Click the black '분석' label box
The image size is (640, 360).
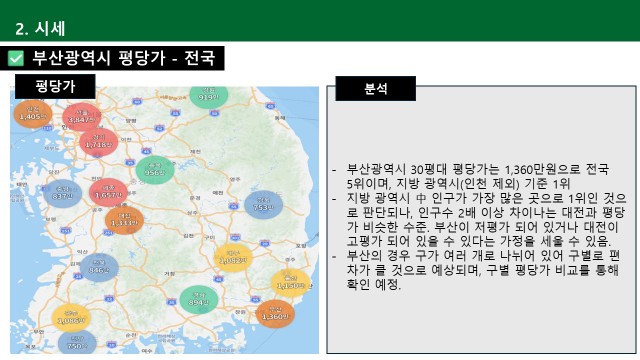376,88
